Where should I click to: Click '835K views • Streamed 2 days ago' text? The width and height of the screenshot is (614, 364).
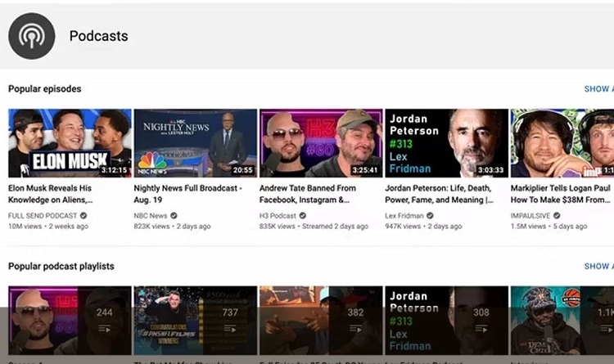click(314, 227)
